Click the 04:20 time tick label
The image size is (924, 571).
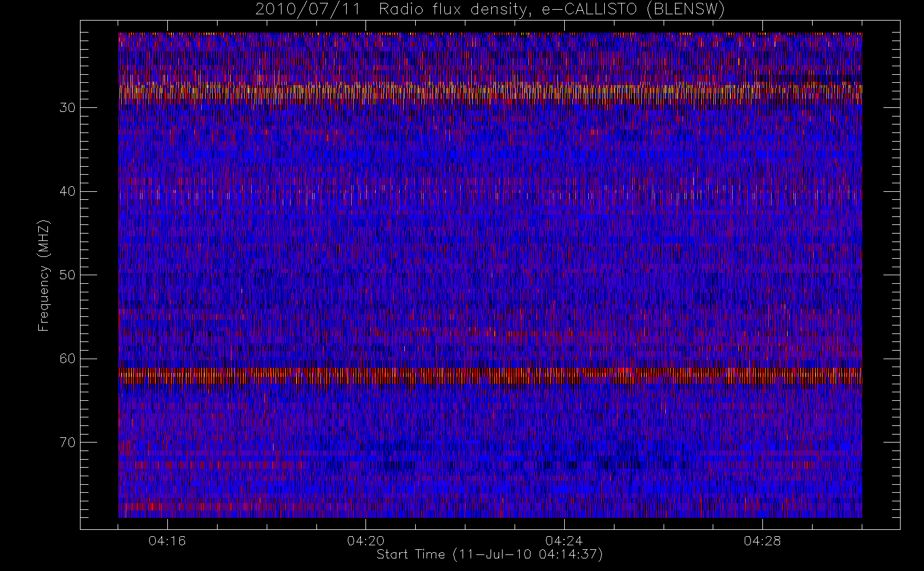[x=365, y=541]
